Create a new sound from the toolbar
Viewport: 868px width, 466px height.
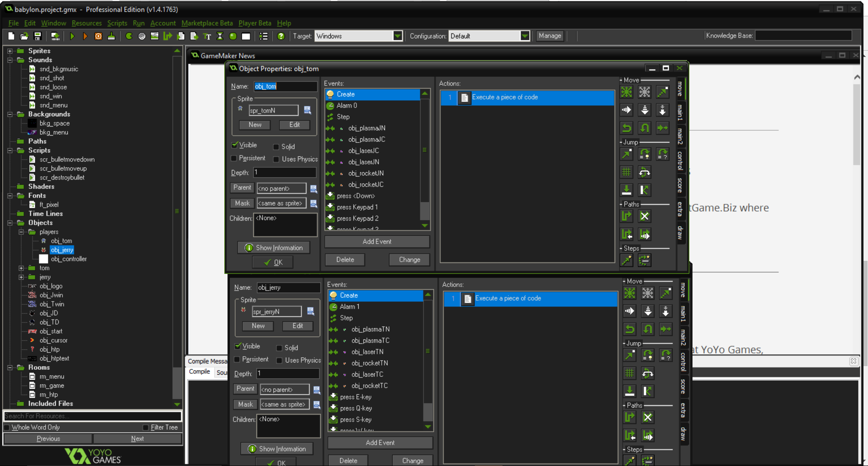pos(142,36)
